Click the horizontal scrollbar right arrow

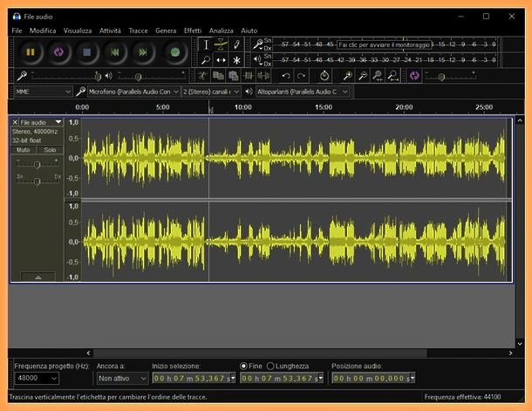(510, 353)
